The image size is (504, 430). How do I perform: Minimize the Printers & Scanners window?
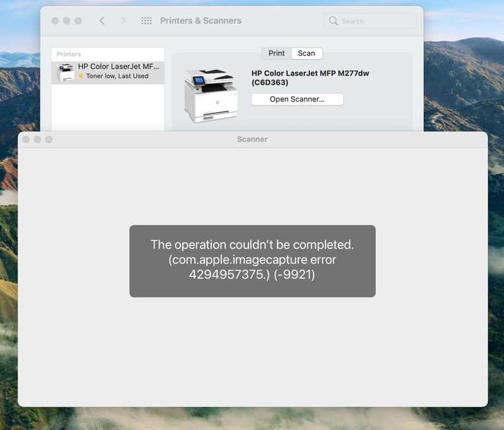point(66,21)
